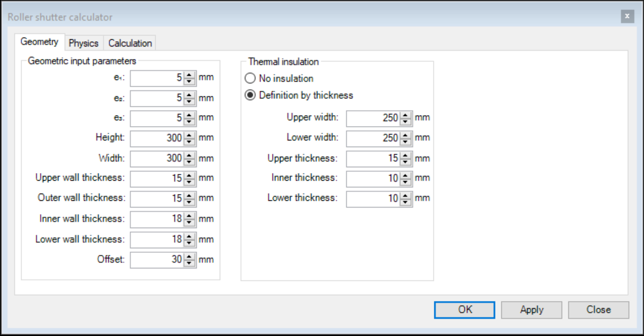Viewport: 644px width, 336px height.
Task: Decrease the Offset value with down arrow
Action: click(x=189, y=263)
